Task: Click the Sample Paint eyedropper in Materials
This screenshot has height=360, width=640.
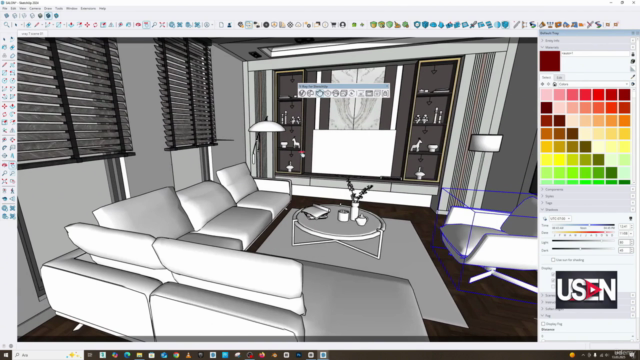Action: point(633,76)
